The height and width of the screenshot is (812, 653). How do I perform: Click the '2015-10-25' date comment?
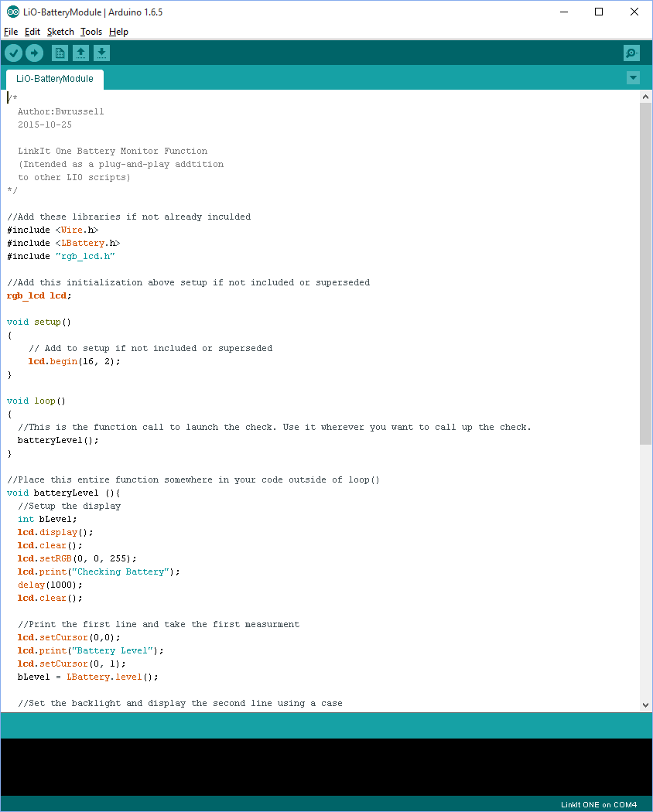coord(45,125)
